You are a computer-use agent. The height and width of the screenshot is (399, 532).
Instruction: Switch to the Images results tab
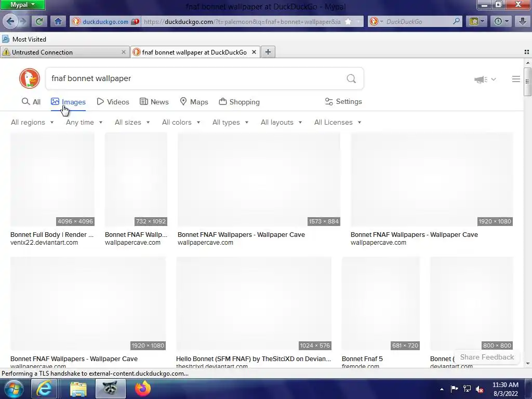(x=68, y=102)
